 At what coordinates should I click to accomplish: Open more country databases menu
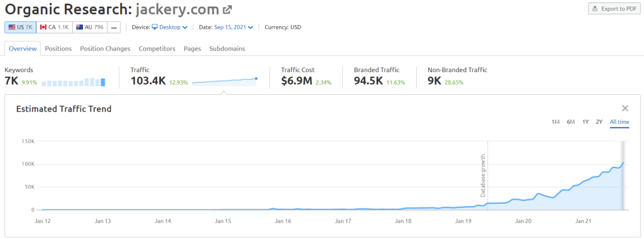tap(114, 27)
